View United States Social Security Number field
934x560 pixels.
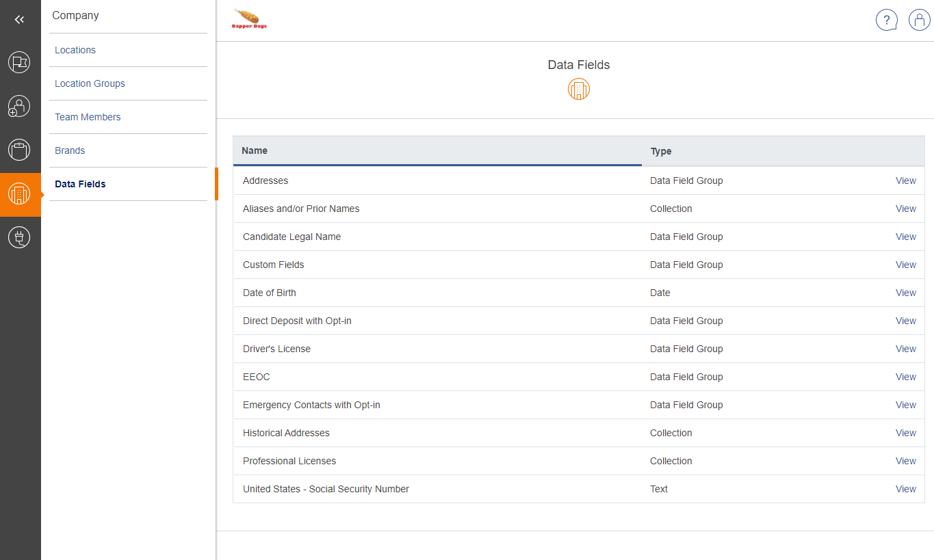tap(905, 489)
